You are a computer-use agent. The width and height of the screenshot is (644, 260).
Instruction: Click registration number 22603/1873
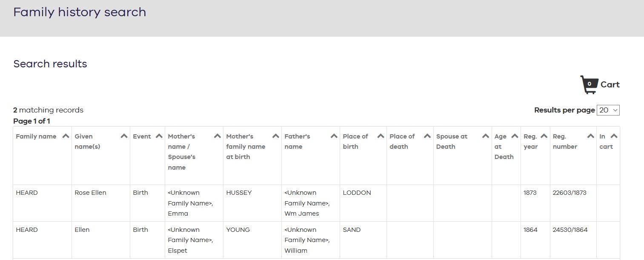570,193
